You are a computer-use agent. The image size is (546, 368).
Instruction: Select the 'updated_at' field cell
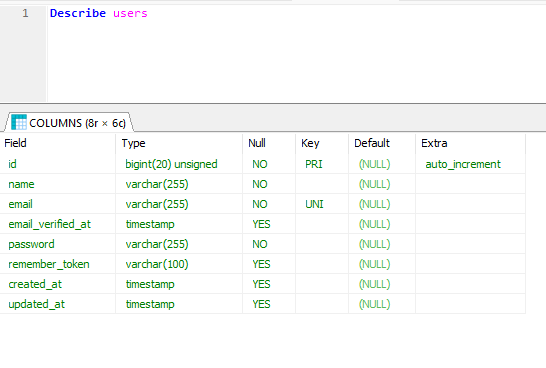pyautogui.click(x=58, y=304)
